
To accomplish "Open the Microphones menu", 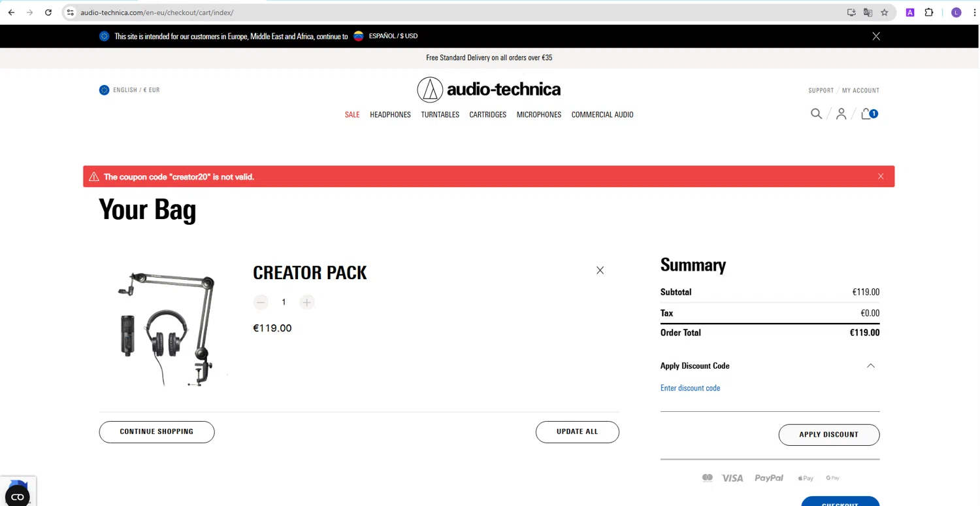I will [539, 114].
